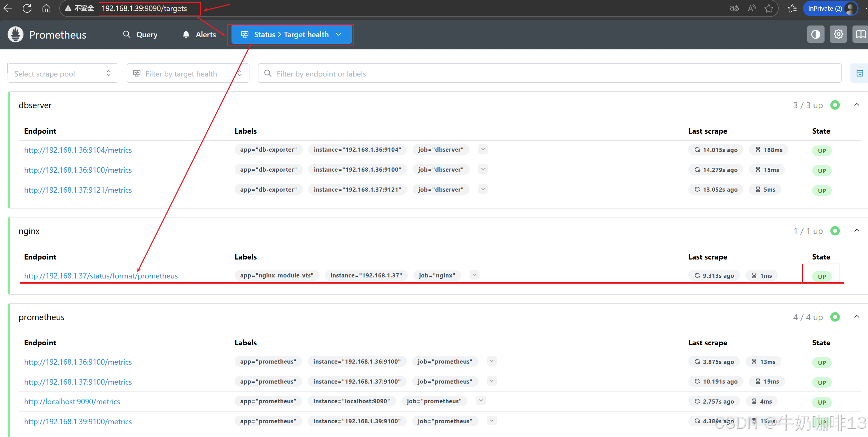868x437 pixels.
Task: Click the browser home icon
Action: pos(46,8)
